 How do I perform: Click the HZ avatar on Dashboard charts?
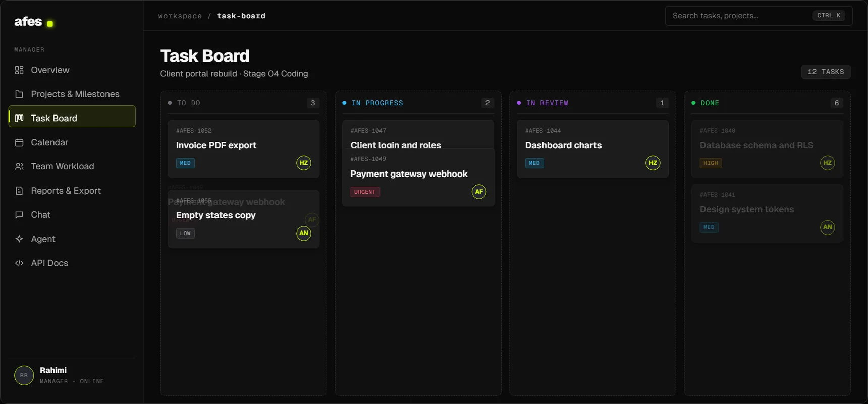tap(653, 163)
